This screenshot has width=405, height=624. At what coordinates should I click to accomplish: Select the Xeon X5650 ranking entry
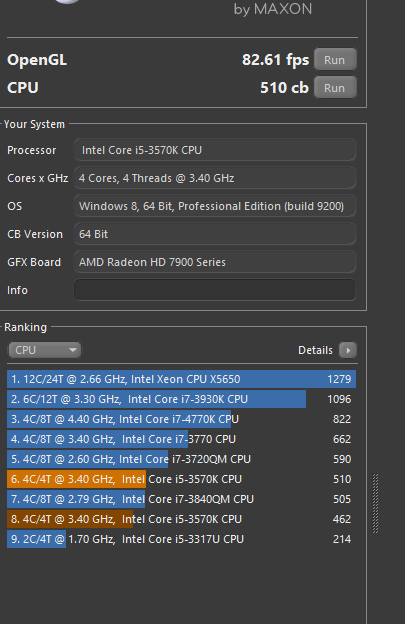click(x=181, y=379)
